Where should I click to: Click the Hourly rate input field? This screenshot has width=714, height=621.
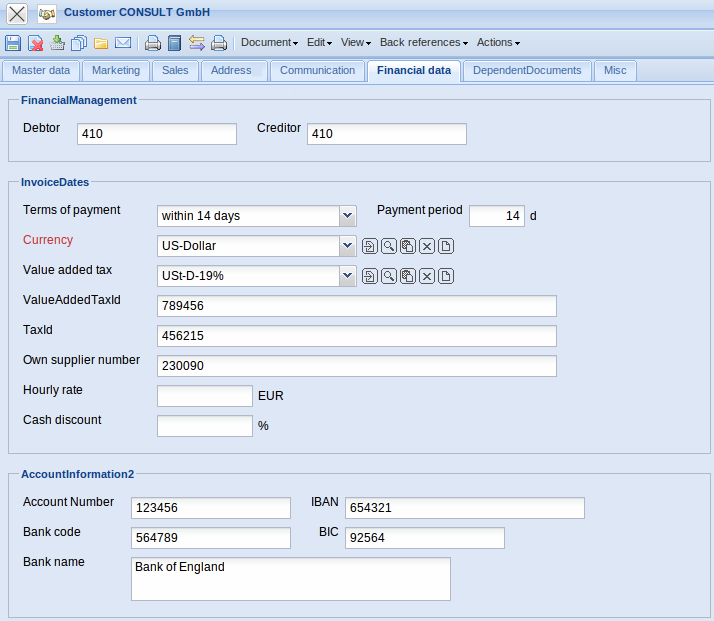pyautogui.click(x=205, y=396)
